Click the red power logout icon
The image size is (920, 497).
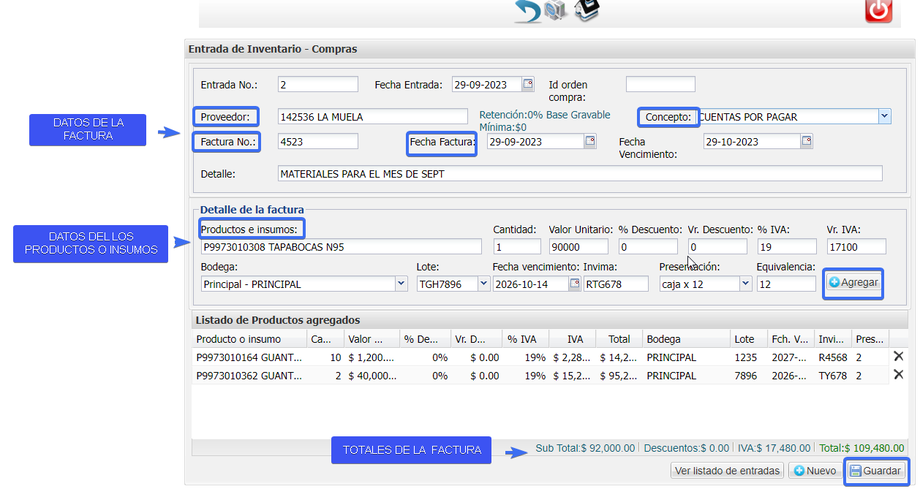click(x=878, y=11)
